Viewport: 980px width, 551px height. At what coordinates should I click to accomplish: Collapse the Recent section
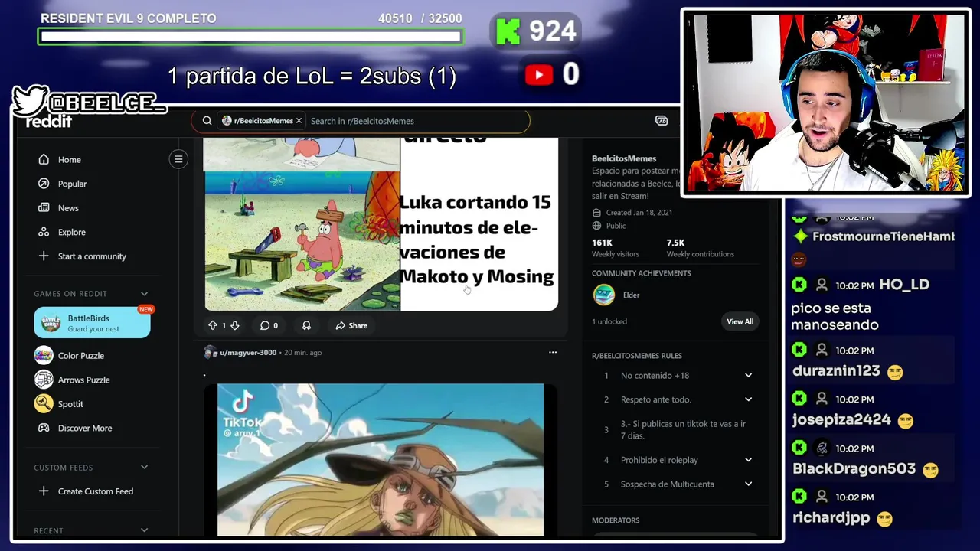click(x=144, y=530)
